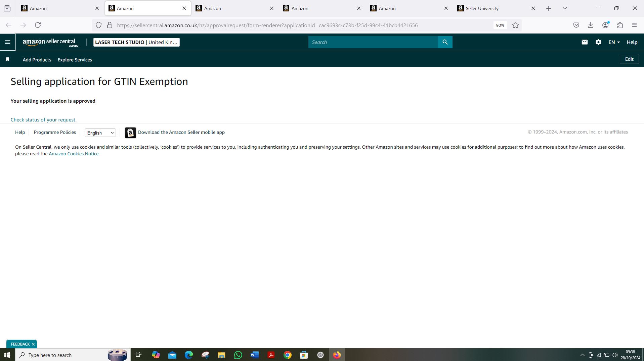
Task: Open the footer Help link
Action: pyautogui.click(x=20, y=132)
